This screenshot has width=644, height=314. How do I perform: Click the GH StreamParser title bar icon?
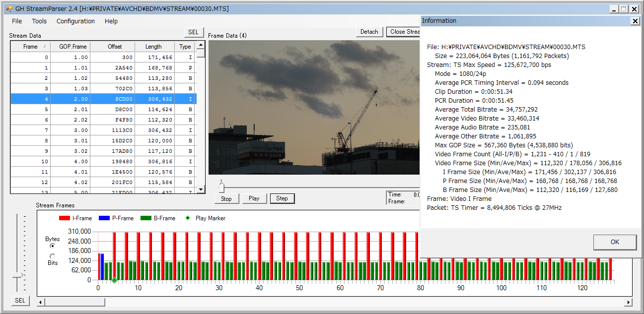(x=9, y=9)
